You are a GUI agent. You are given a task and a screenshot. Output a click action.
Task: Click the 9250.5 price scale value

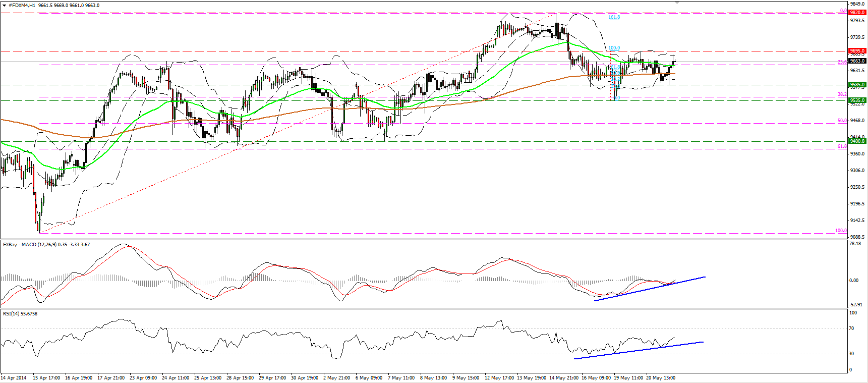pos(857,187)
